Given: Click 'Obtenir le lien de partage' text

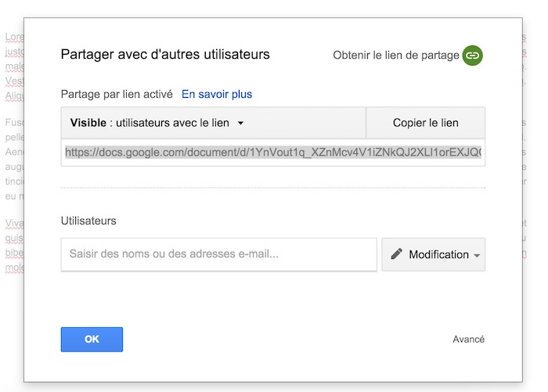Looking at the screenshot, I should 395,55.
